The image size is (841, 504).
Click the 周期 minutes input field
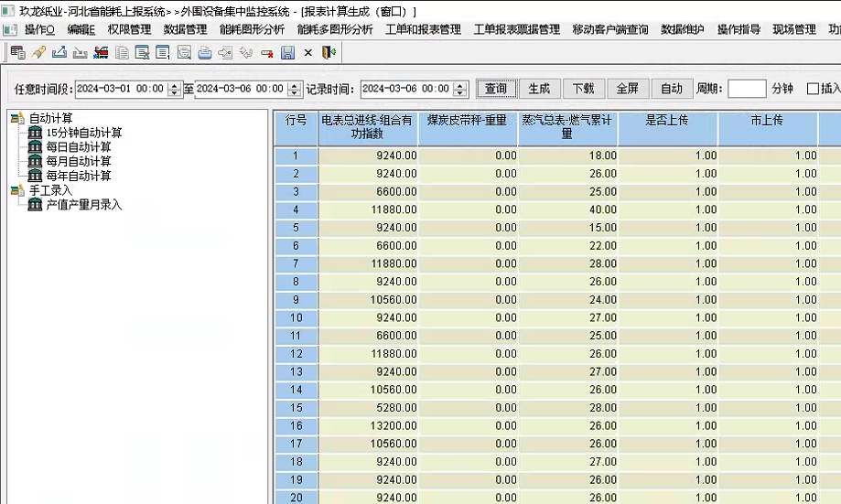click(x=747, y=89)
